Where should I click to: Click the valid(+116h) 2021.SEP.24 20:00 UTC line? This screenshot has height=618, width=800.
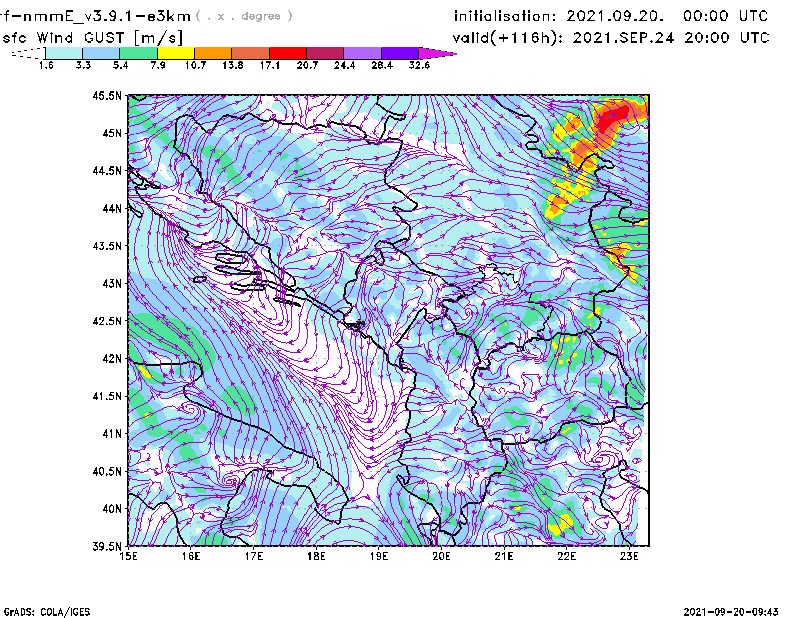[x=611, y=38]
